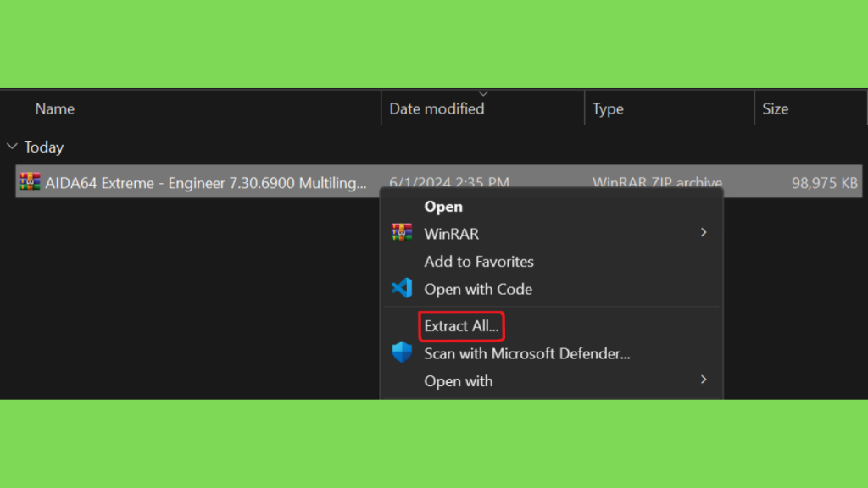Collapse the Today group
Screen dimensions: 868x488
12,147
